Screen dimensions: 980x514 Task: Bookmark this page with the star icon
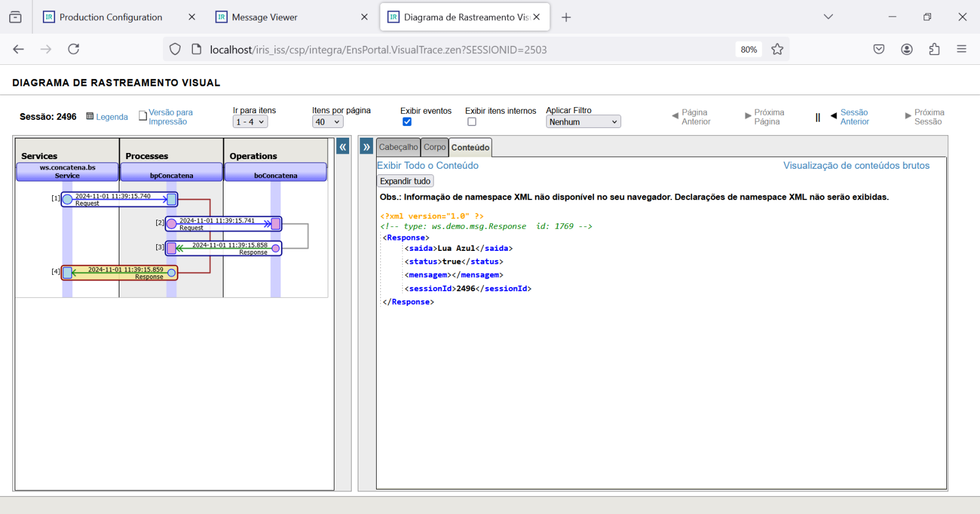pos(777,50)
